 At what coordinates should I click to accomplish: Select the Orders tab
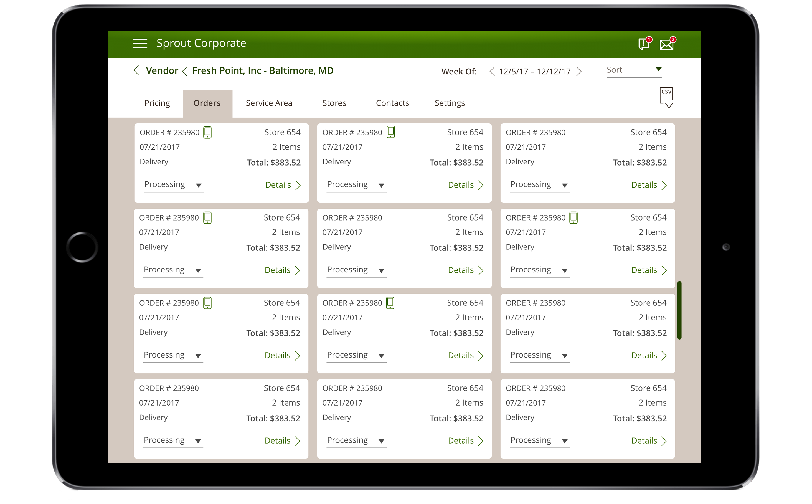207,103
